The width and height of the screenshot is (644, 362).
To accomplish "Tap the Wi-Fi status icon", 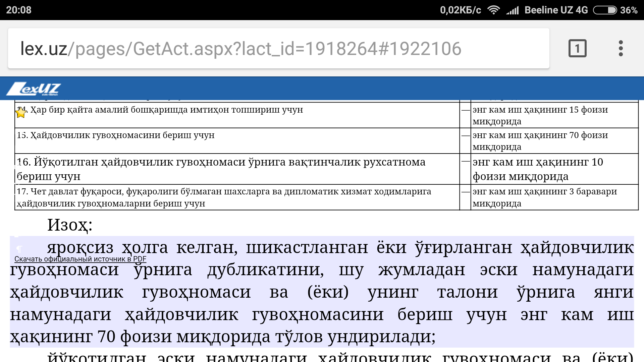I will point(493,10).
